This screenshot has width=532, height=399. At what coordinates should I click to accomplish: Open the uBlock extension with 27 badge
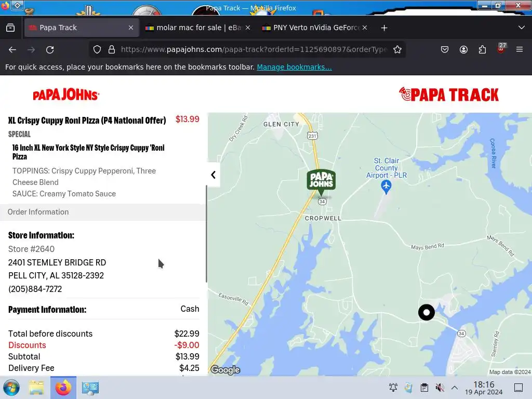pos(501,48)
